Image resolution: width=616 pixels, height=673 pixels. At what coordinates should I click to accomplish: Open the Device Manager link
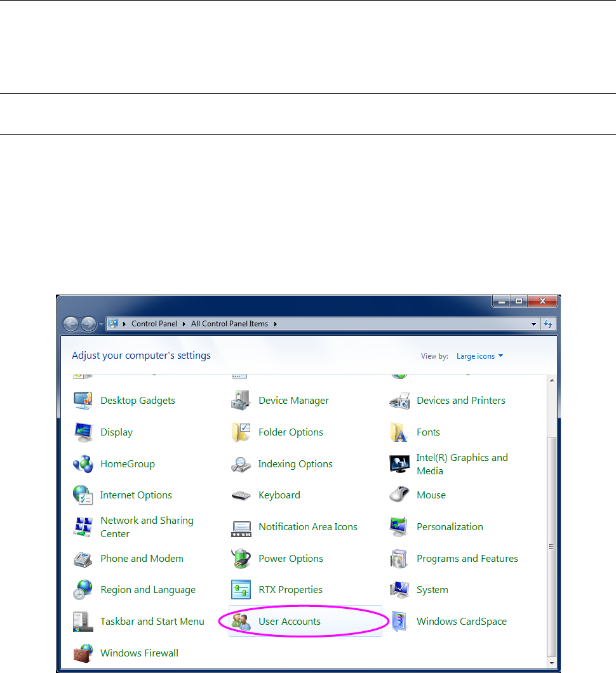[293, 401]
